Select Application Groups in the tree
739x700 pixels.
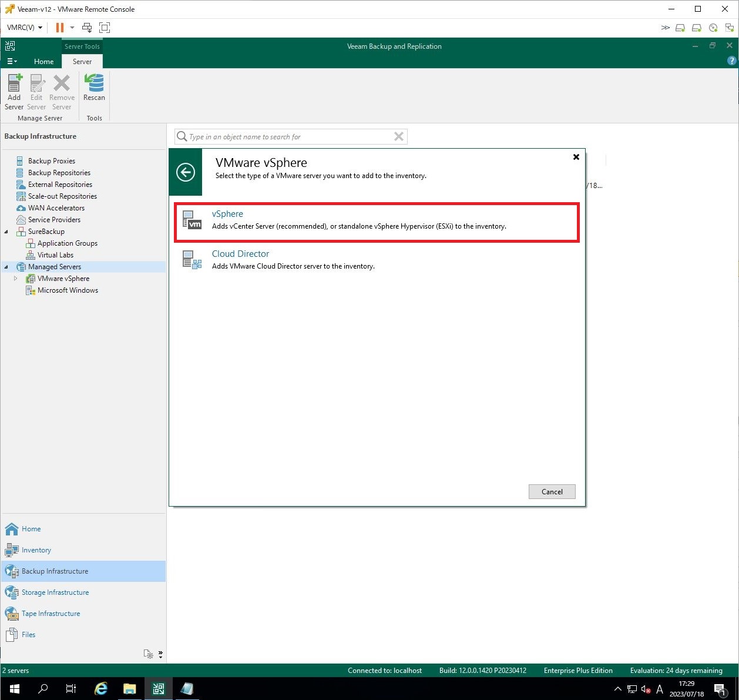coord(68,243)
